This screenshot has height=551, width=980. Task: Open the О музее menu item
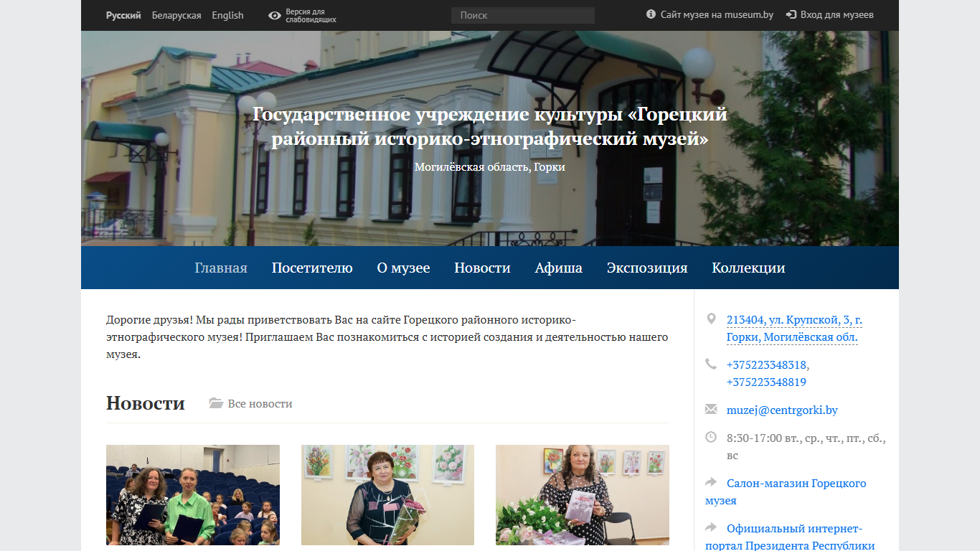403,268
